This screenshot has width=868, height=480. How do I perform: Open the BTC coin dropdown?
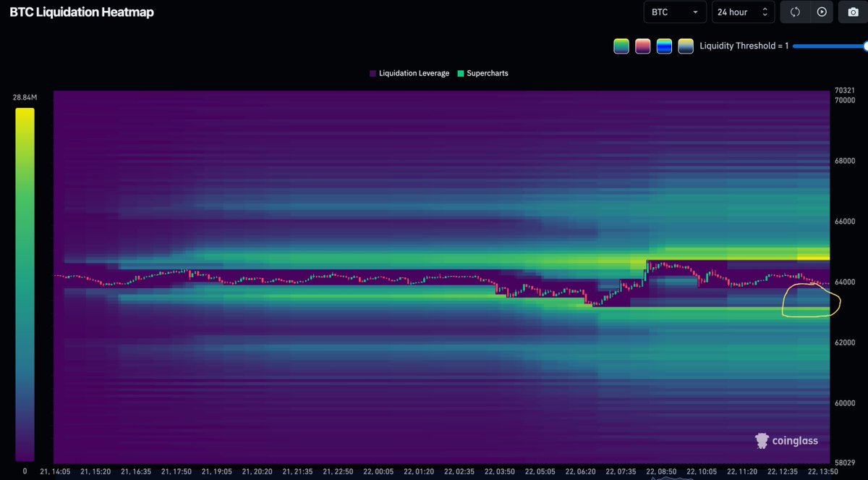675,12
